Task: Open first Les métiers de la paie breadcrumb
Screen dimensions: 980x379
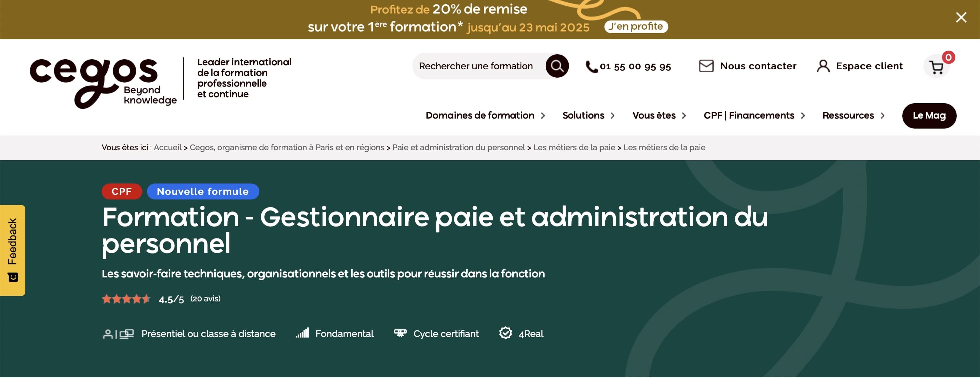Action: click(574, 148)
